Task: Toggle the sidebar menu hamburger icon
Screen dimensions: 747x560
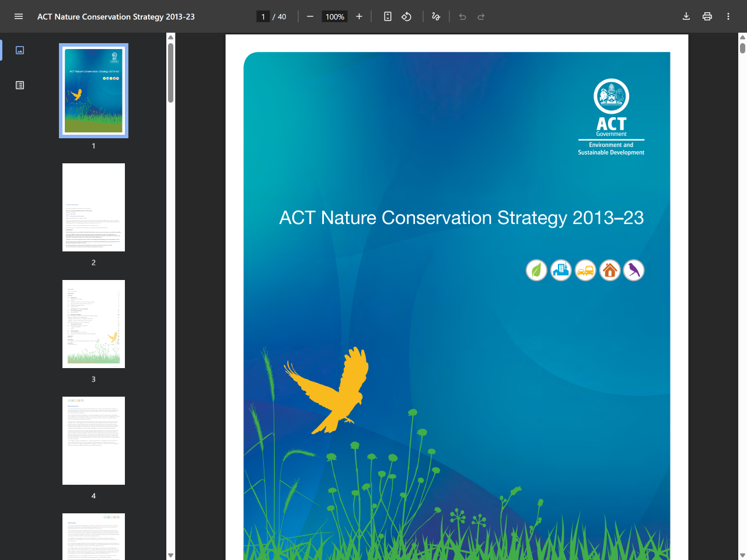Action: [19, 16]
